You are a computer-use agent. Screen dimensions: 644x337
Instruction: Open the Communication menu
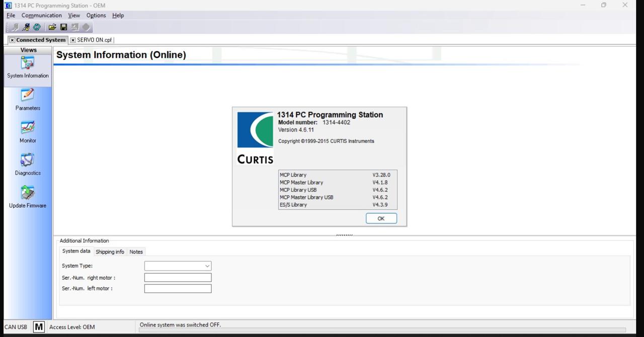[x=41, y=16]
